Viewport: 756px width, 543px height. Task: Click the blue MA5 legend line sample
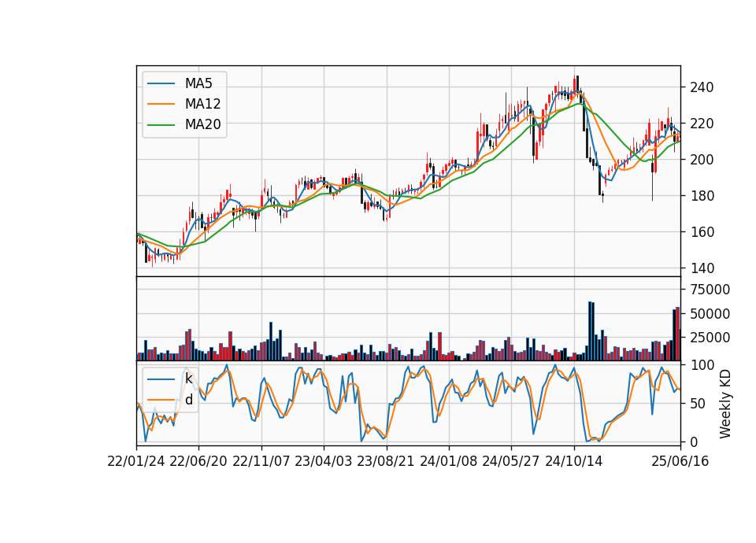[161, 84]
